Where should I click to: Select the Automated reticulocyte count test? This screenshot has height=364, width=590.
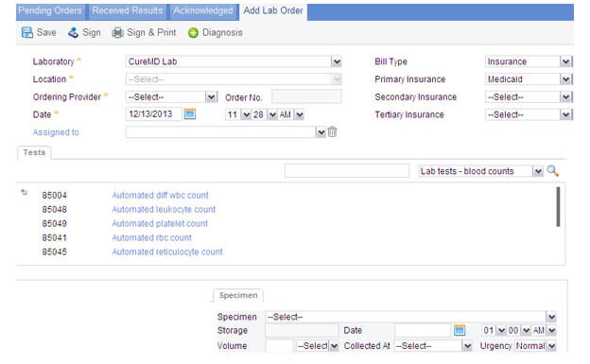pyautogui.click(x=167, y=251)
